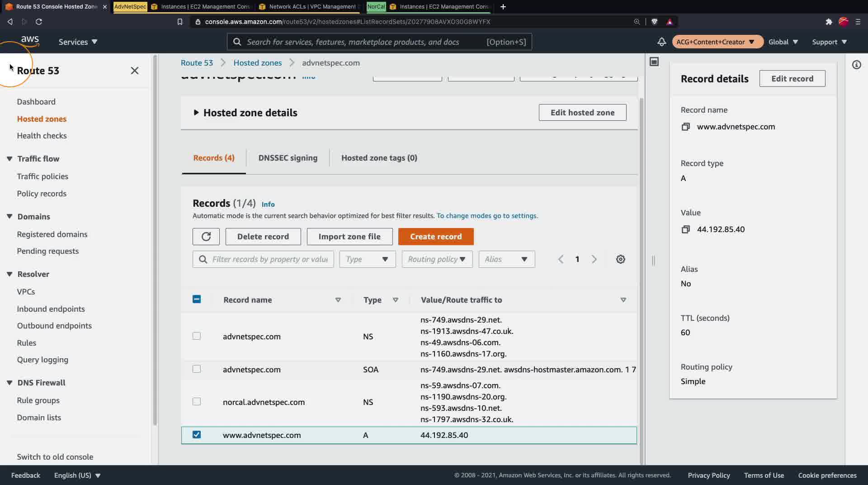868x485 pixels.
Task: Click the AWS logo home icon
Action: click(30, 41)
